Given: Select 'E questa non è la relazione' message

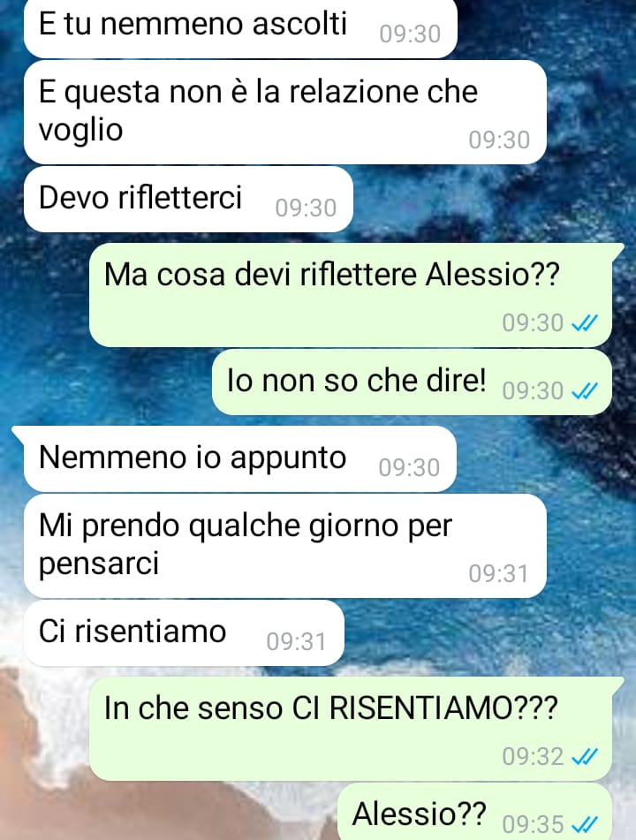Looking at the screenshot, I should tap(285, 112).
